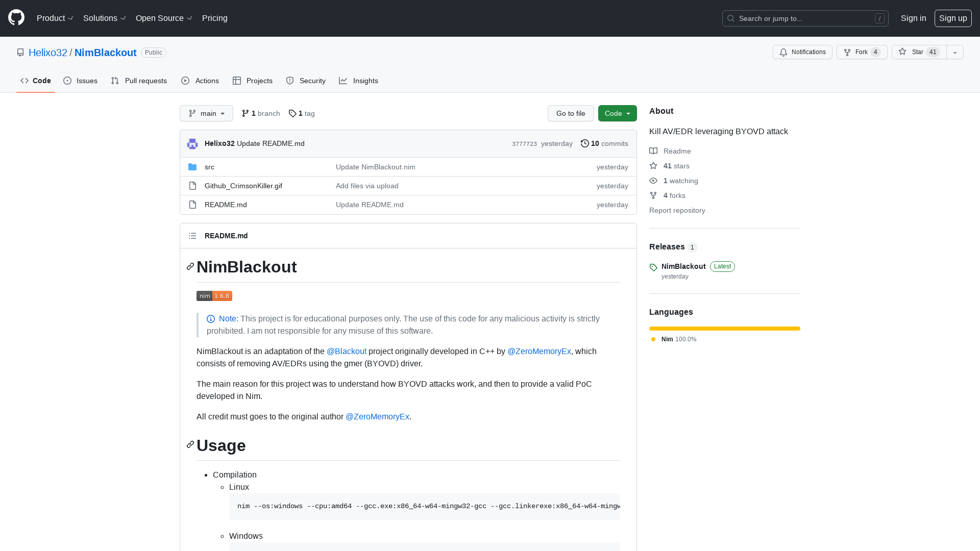
Task: Open the Actions tab
Action: (200, 81)
